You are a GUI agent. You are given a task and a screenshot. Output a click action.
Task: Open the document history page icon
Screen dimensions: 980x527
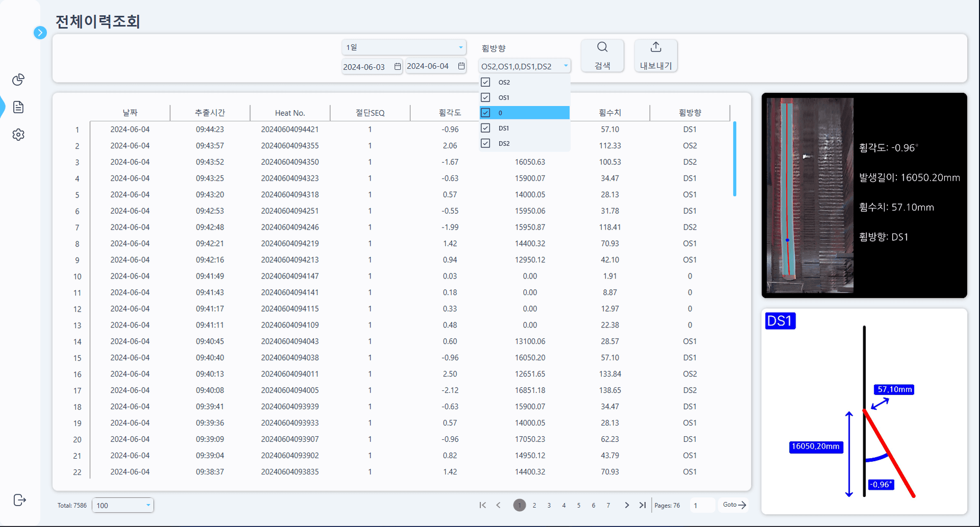18,107
